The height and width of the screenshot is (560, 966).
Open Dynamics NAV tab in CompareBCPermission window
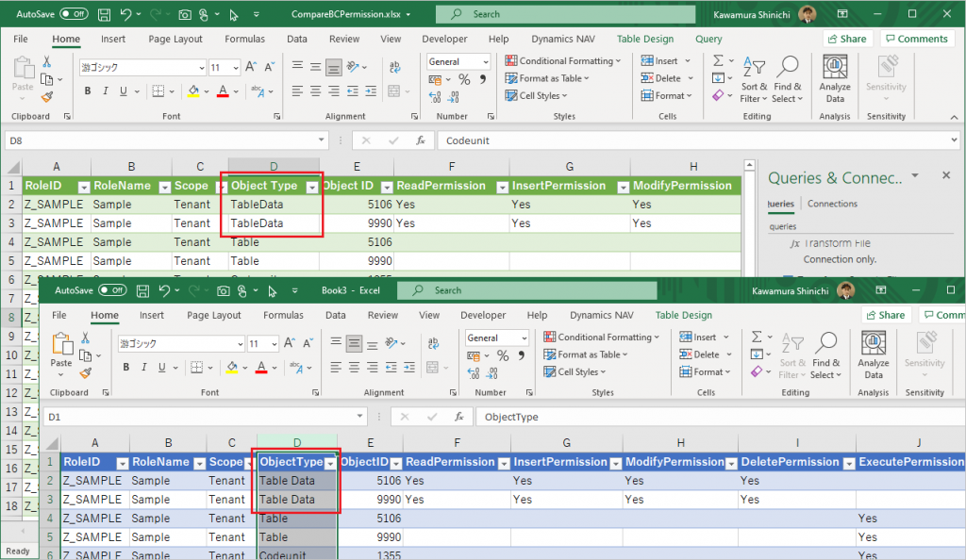click(x=563, y=39)
